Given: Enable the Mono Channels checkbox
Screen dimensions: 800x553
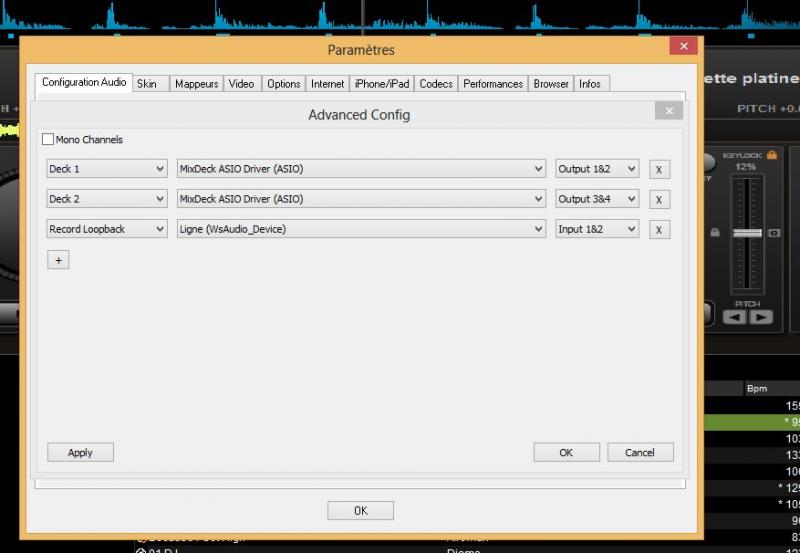Looking at the screenshot, I should click(48, 139).
